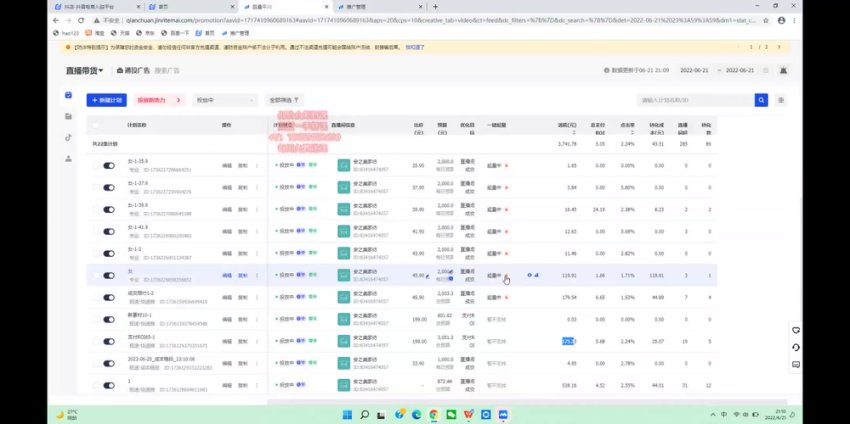Sort by the 点击率 column header
The image size is (850, 424).
(x=628, y=125)
